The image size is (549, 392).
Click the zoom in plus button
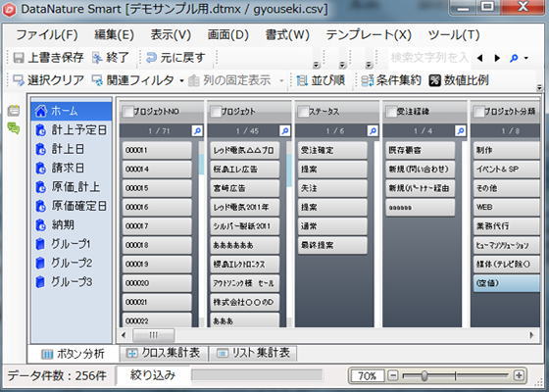(x=519, y=375)
